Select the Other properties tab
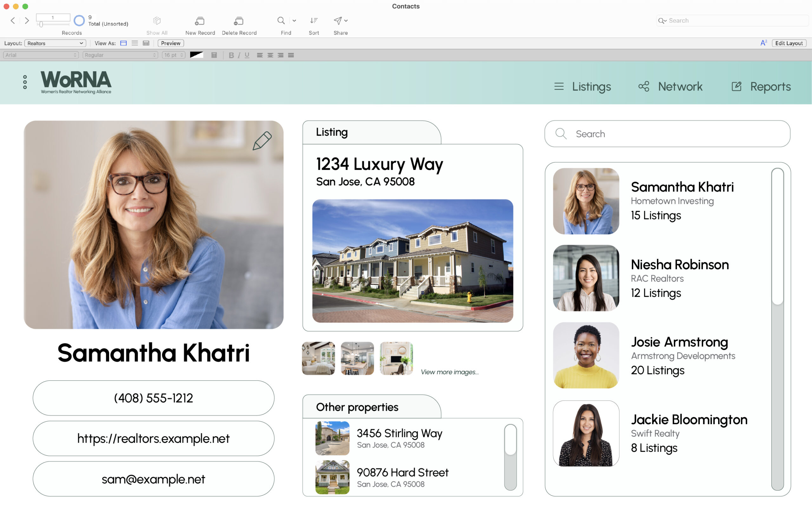Image resolution: width=812 pixels, height=508 pixels. 372,407
